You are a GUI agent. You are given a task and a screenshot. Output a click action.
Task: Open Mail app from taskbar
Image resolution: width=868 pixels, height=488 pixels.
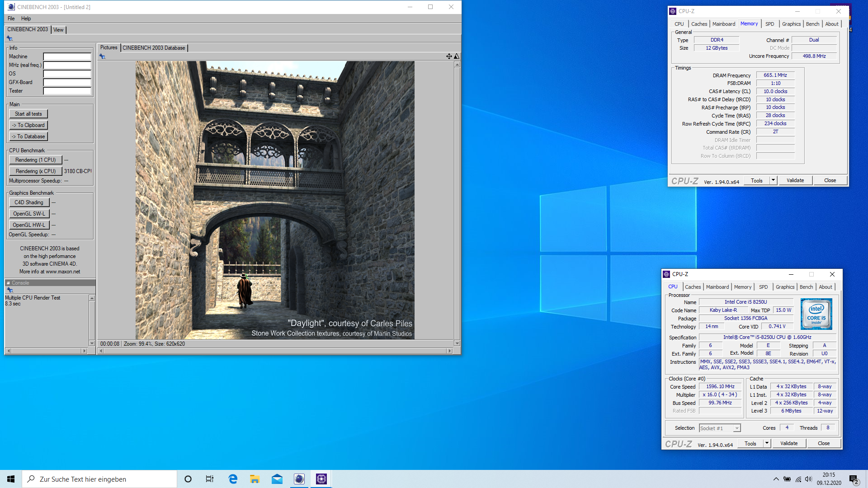(x=277, y=479)
